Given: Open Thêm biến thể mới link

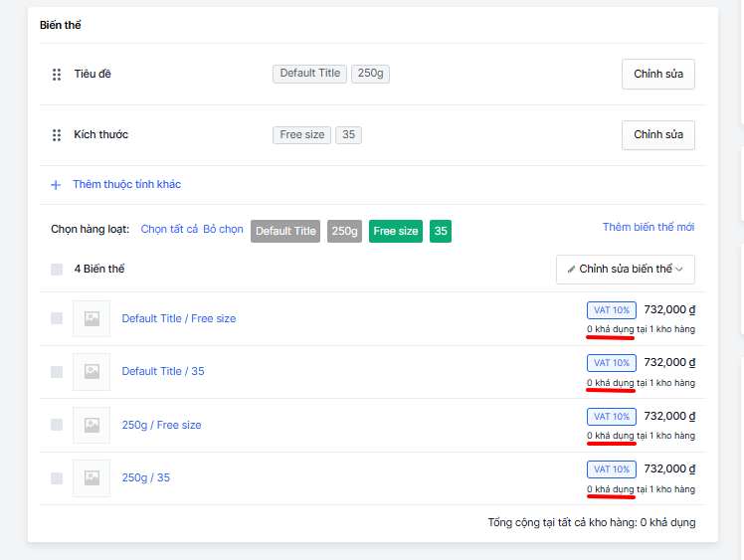Looking at the screenshot, I should click(649, 228).
